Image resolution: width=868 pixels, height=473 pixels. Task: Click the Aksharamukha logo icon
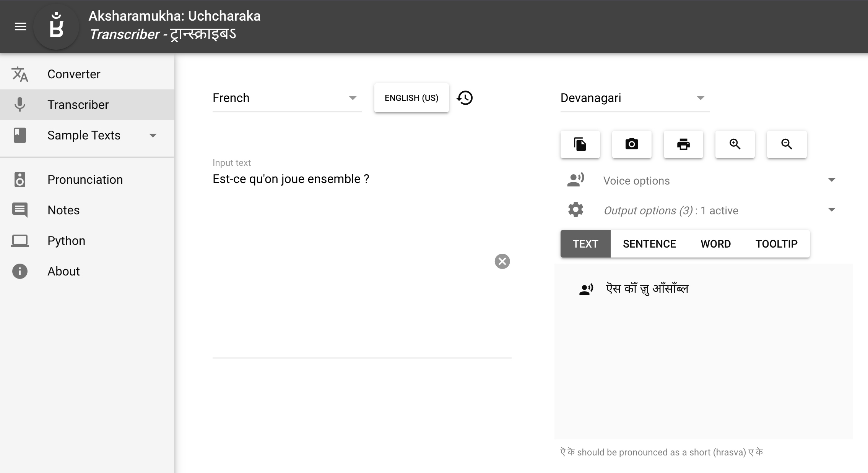[x=56, y=26]
